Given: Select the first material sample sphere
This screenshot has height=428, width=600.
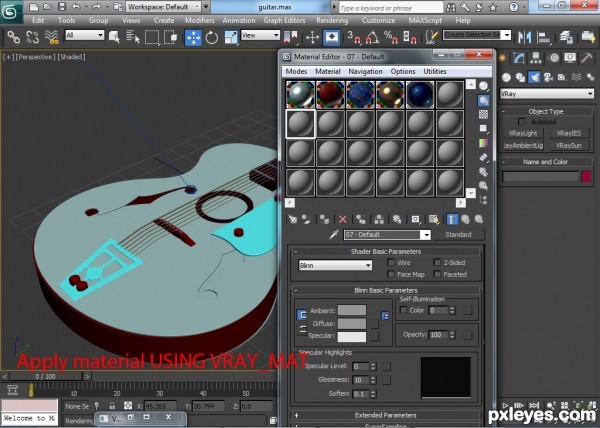Looking at the screenshot, I should pos(300,94).
